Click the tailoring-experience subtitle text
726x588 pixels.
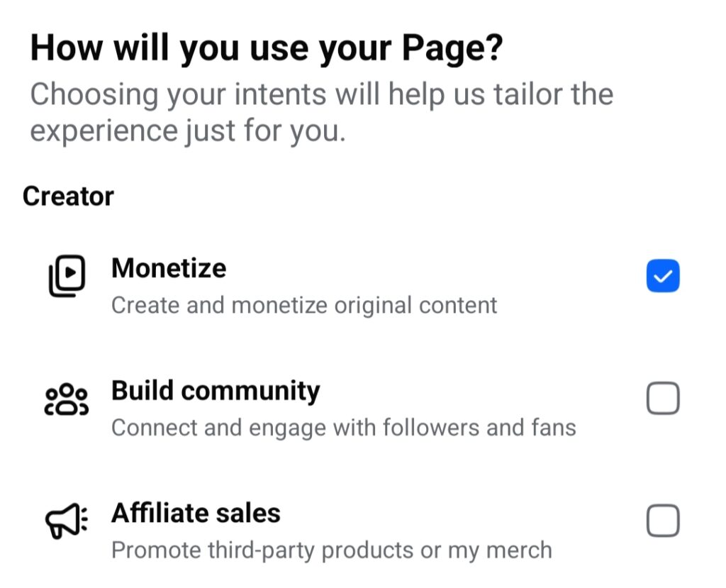(x=319, y=111)
